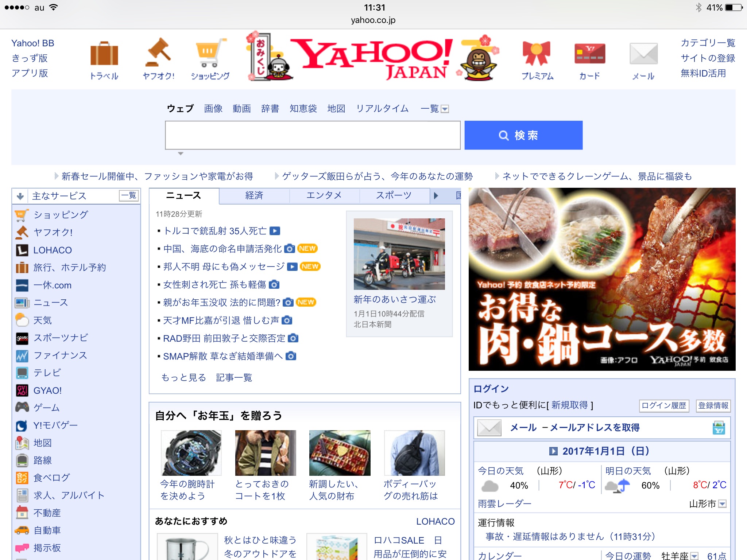Screen dimensions: 747x560
Task: Open the postal motorcycles news photo
Action: [x=399, y=254]
